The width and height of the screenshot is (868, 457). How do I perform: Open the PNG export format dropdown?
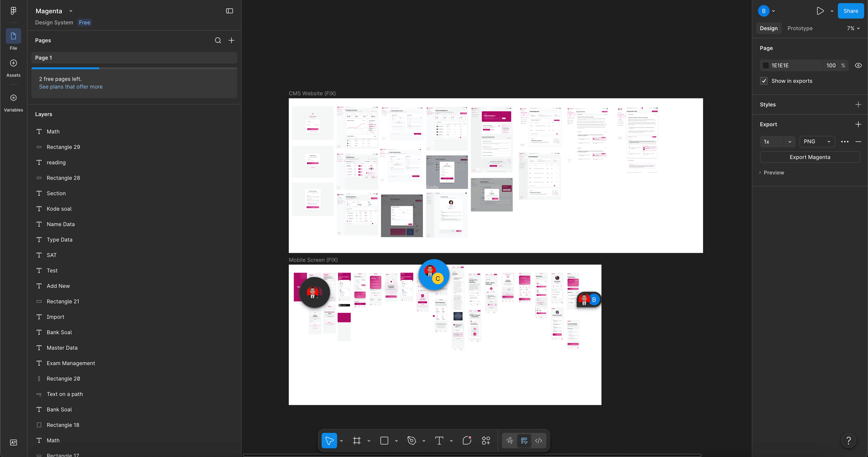(x=817, y=142)
